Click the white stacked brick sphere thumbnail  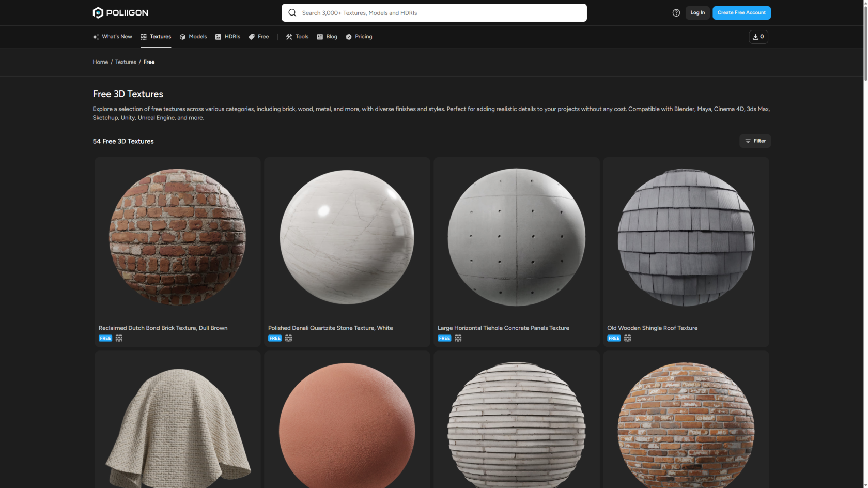[517, 425]
